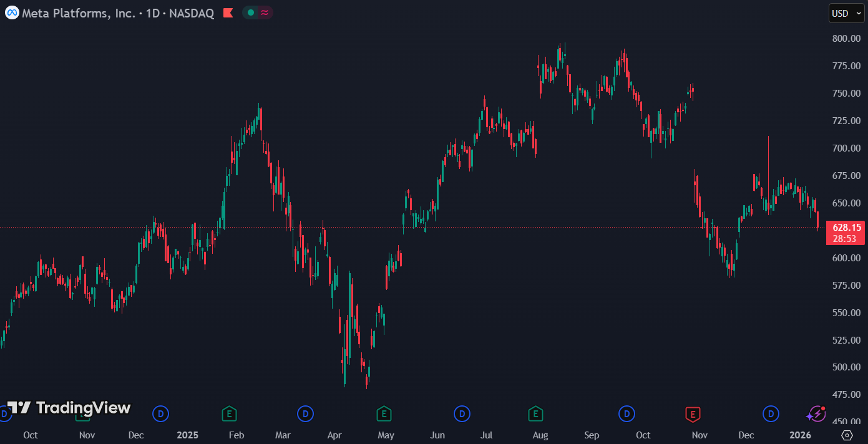This screenshot has width=868, height=444.
Task: Click the Feb label on time axis
Action: pos(237,435)
